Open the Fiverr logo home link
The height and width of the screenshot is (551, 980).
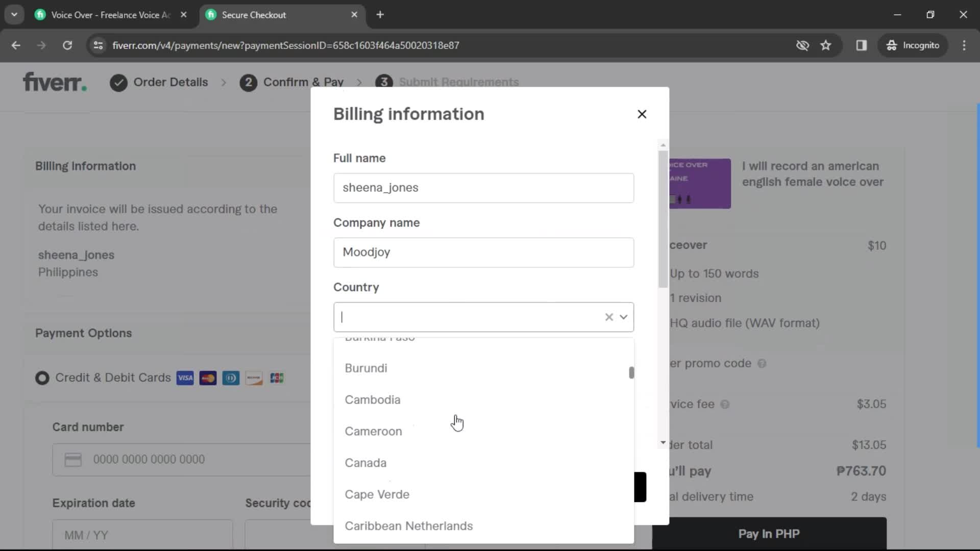click(55, 82)
